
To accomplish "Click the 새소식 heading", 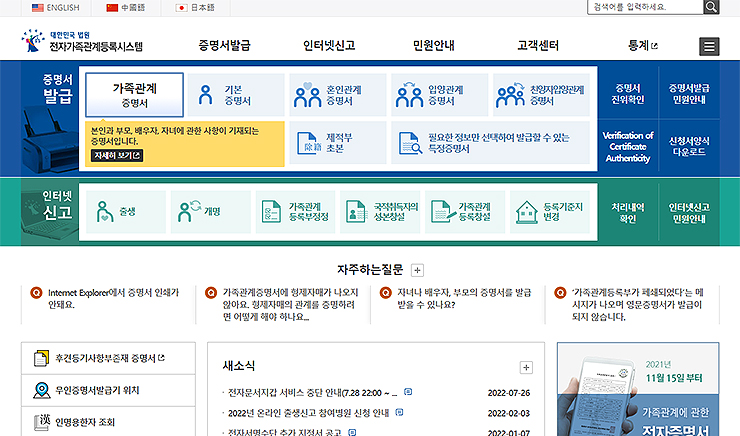I will [x=239, y=366].
